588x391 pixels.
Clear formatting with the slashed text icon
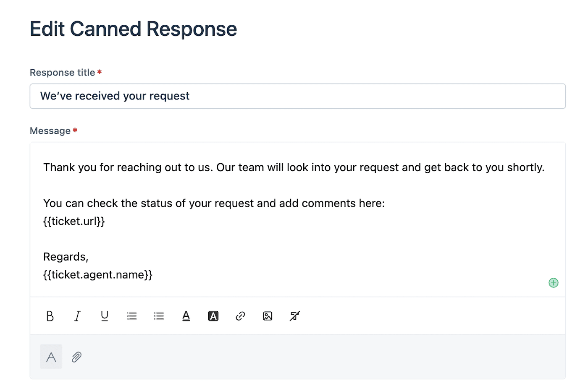pyautogui.click(x=294, y=316)
